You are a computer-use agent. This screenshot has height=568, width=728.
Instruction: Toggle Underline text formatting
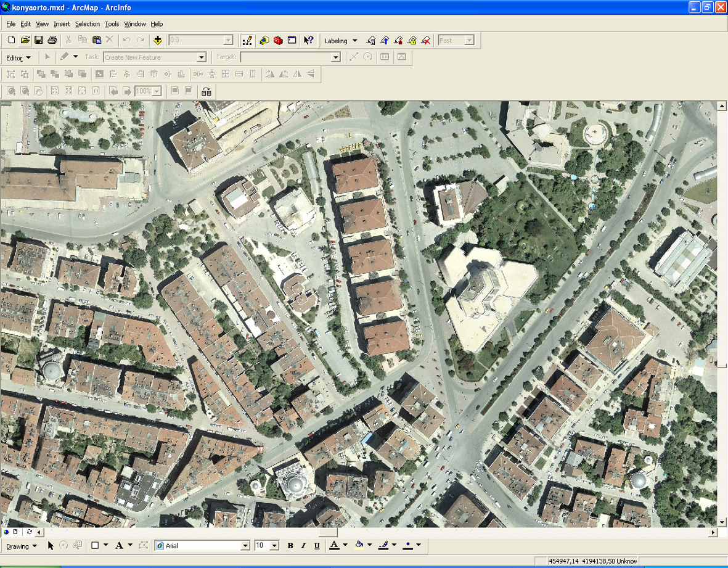click(317, 545)
